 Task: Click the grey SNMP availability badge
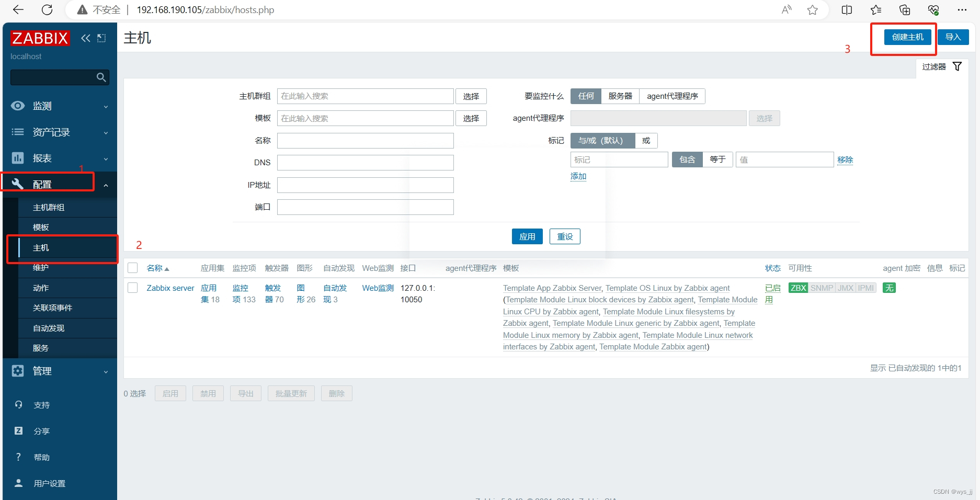pyautogui.click(x=822, y=288)
